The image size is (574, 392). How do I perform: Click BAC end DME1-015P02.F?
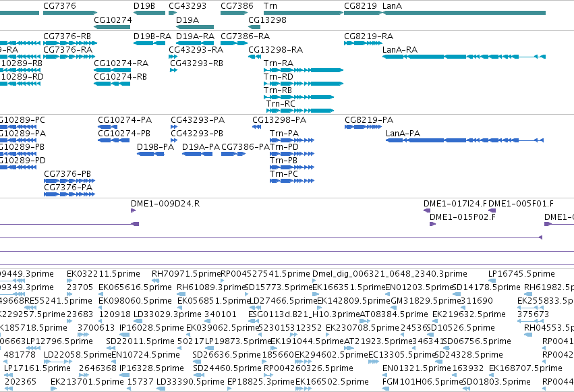(x=463, y=217)
